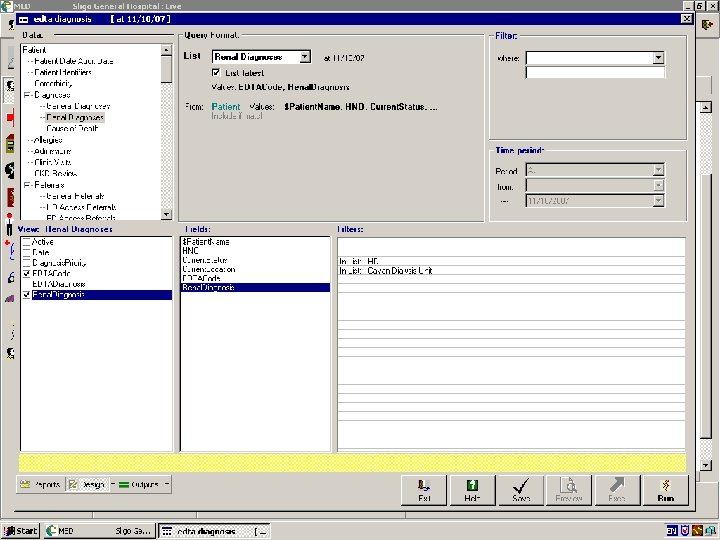The height and width of the screenshot is (540, 720).
Task: Open the Start menu
Action: tap(21, 531)
